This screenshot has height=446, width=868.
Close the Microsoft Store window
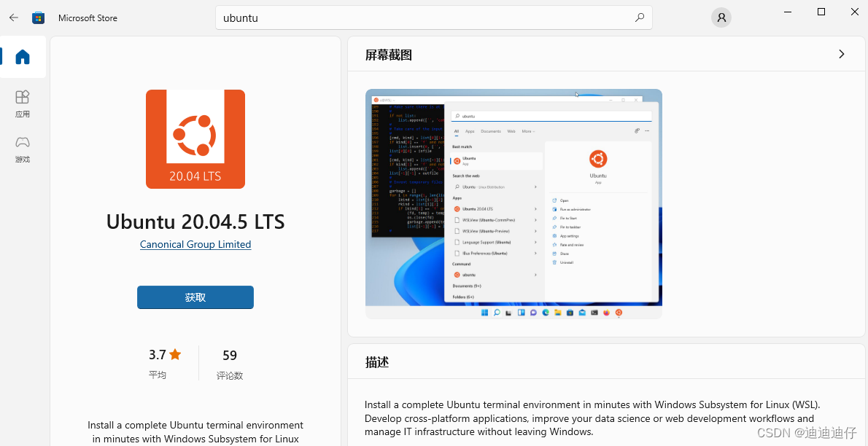point(855,12)
